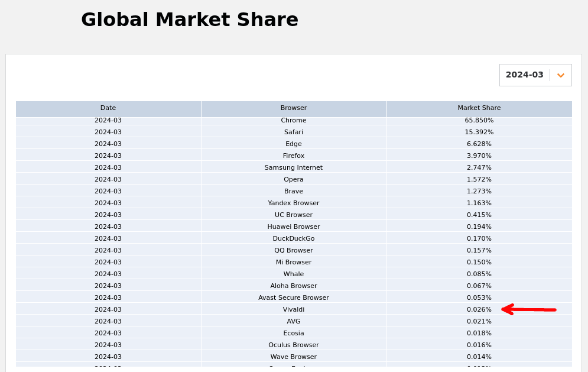Screen dimensions: 588x372
Task: Select the 0.016% market share value
Action: click(x=479, y=345)
